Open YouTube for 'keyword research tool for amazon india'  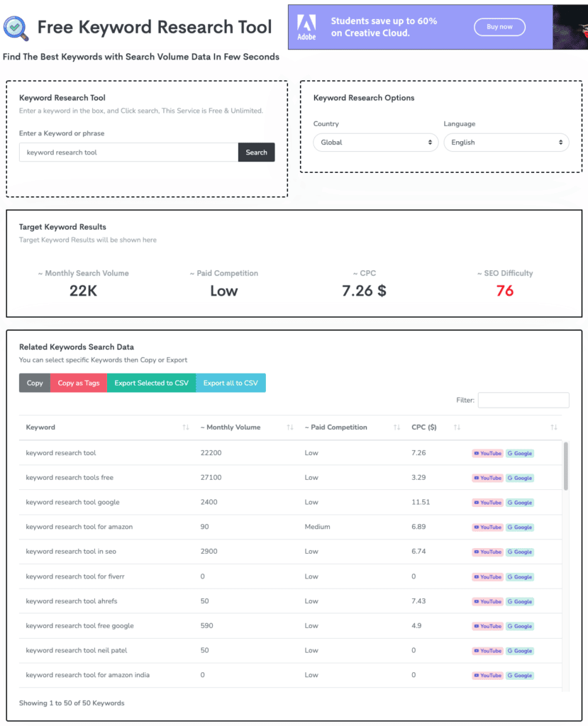tap(487, 676)
